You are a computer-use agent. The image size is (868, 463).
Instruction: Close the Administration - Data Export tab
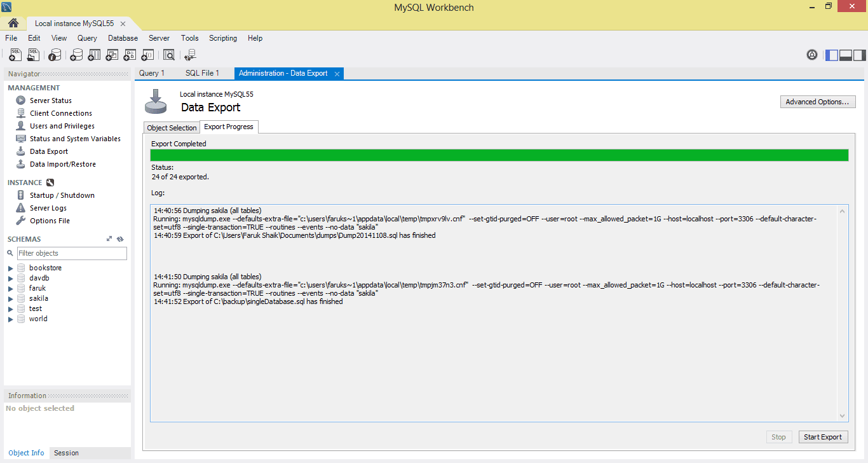coord(337,74)
